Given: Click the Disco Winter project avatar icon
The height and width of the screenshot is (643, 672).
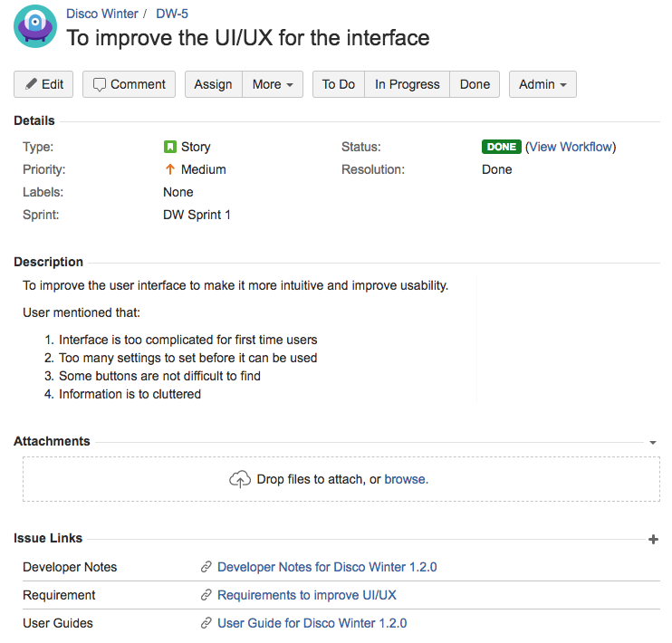Looking at the screenshot, I should click(x=35, y=26).
